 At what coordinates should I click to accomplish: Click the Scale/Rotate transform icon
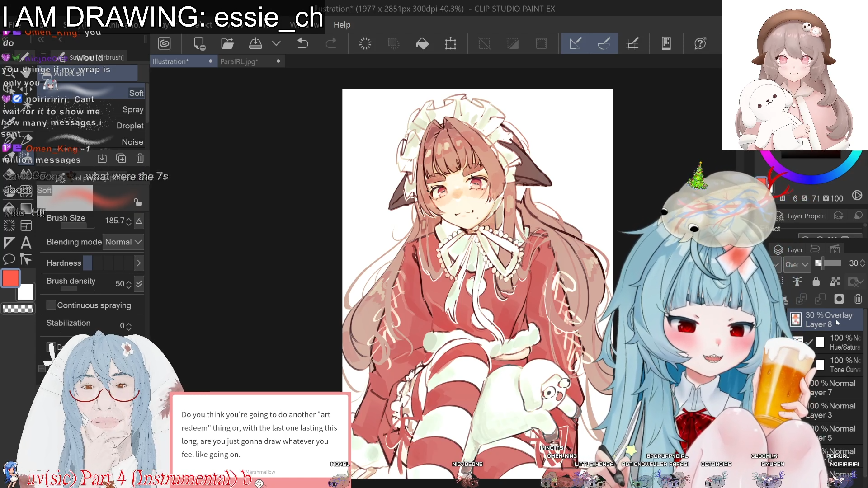tap(450, 43)
